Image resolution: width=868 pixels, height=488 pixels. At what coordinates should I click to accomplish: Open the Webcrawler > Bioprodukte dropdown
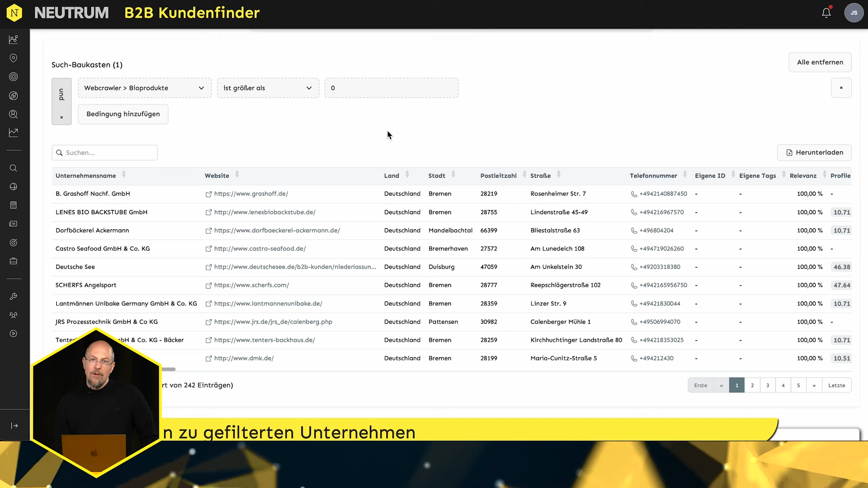[x=144, y=88]
